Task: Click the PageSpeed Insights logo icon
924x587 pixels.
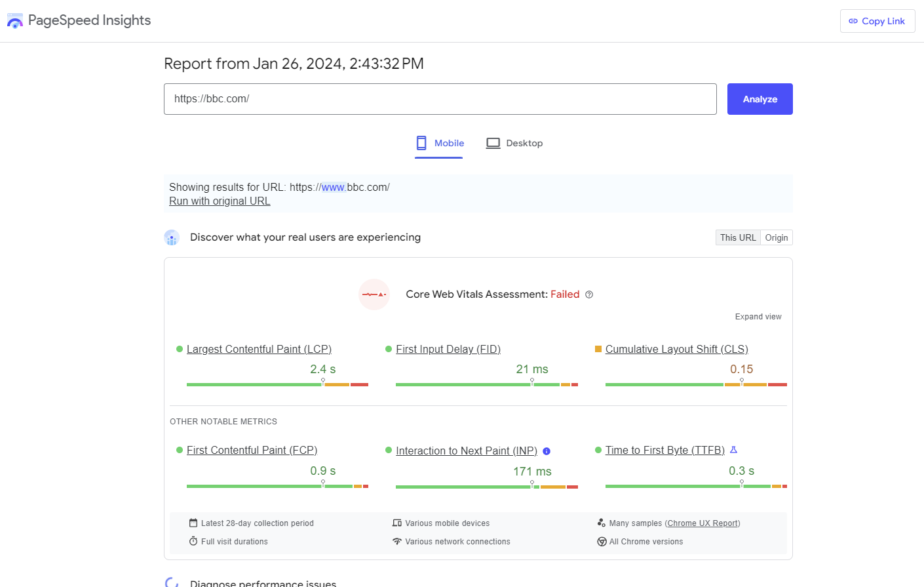Action: (15, 21)
